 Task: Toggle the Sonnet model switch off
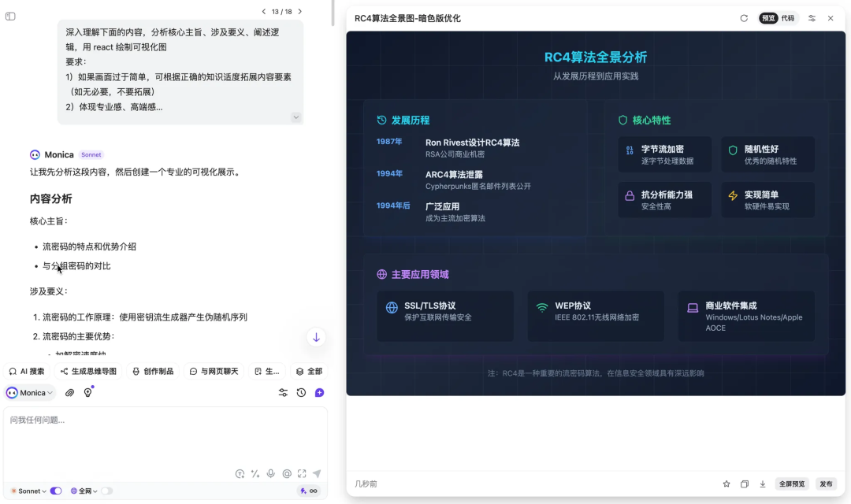[x=56, y=491]
